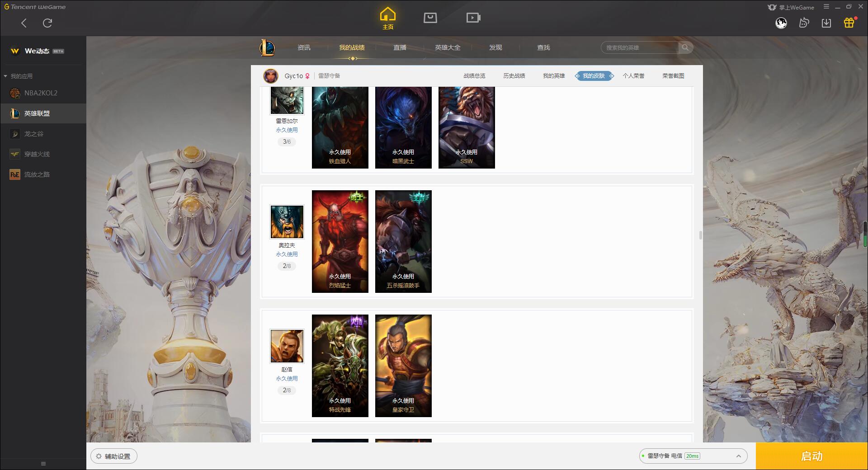The width and height of the screenshot is (868, 470).
Task: Click the 赵信 champion portrait
Action: point(287,346)
